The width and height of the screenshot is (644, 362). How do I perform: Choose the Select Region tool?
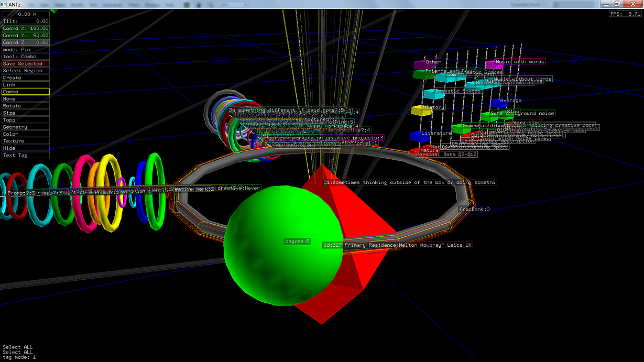(26, 71)
